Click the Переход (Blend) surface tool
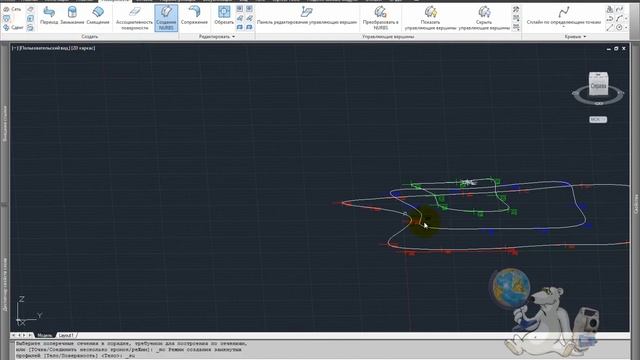The width and height of the screenshot is (640, 360). coord(49,16)
